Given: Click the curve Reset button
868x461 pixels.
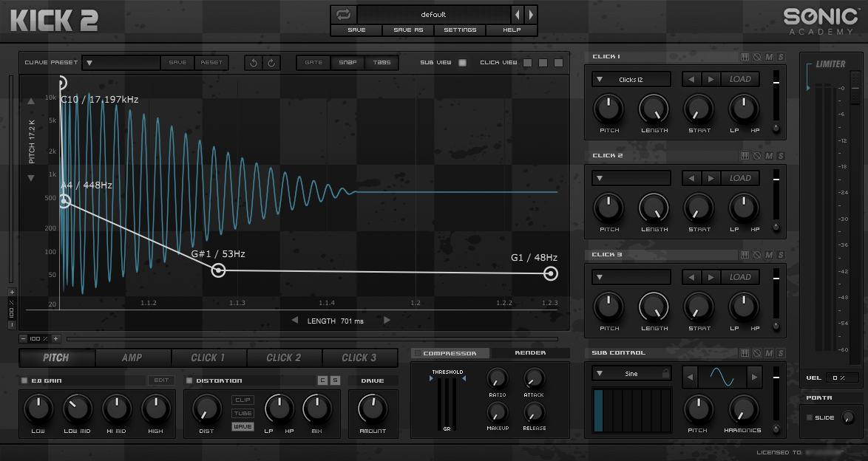Looking at the screenshot, I should 211,63.
